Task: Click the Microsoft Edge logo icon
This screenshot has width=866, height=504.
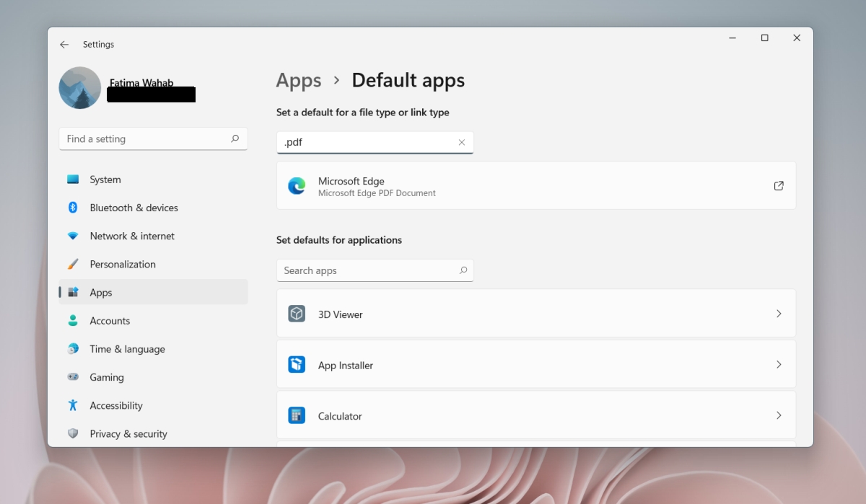Action: 297,186
